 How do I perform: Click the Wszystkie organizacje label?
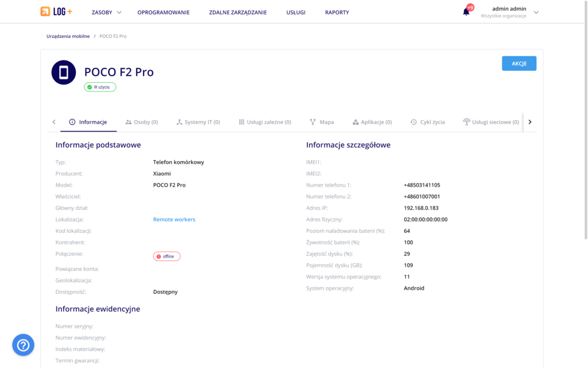(504, 16)
